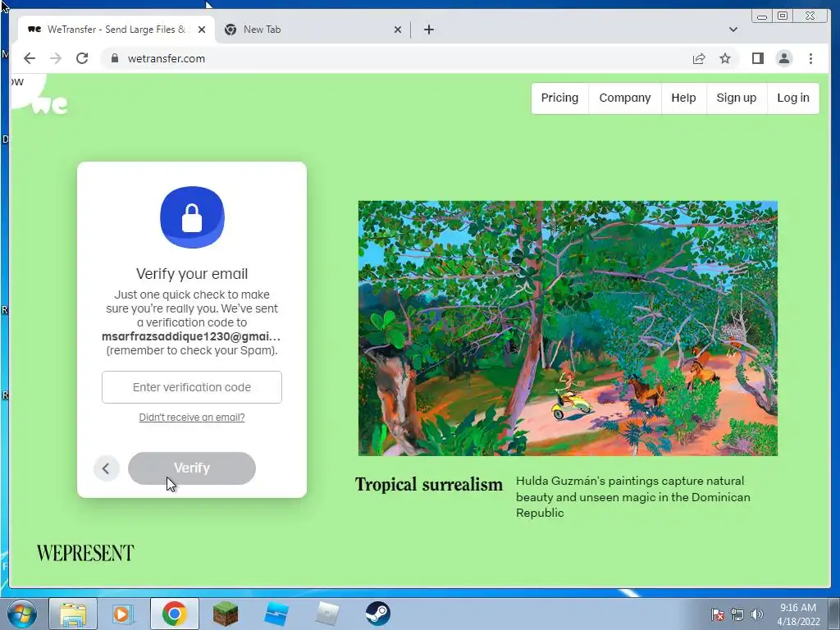
Task: Click the Hulda Guzmán's paintings description text
Action: pyautogui.click(x=633, y=496)
